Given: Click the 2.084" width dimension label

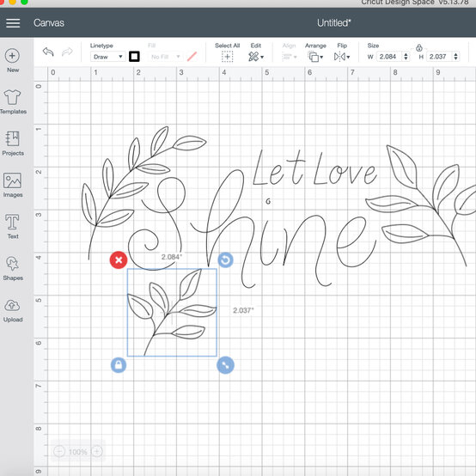Looking at the screenshot, I should [172, 257].
